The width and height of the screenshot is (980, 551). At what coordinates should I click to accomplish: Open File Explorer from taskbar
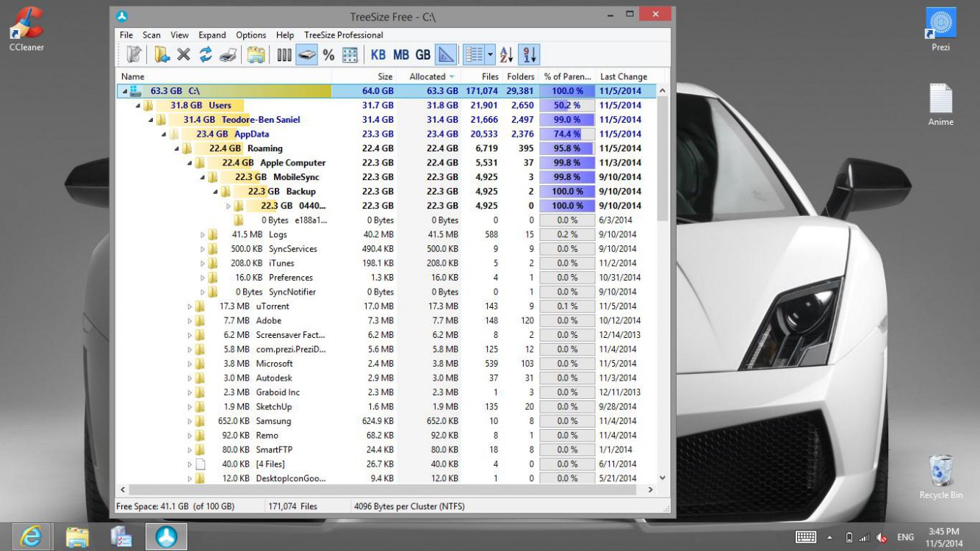(x=77, y=536)
